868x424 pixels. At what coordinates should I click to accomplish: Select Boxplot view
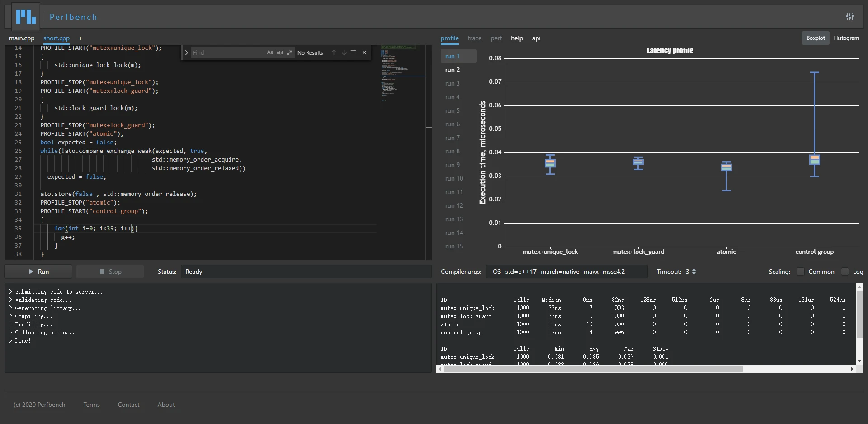tap(816, 38)
